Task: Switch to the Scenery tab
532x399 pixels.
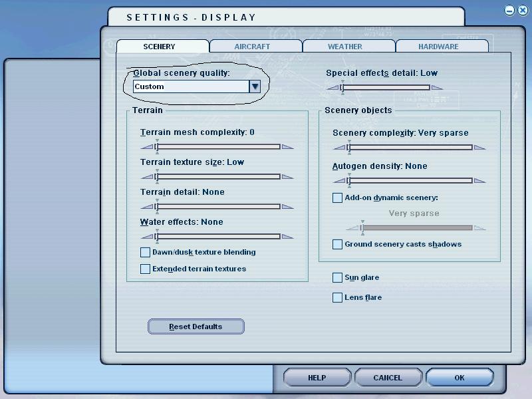Action: tap(162, 46)
